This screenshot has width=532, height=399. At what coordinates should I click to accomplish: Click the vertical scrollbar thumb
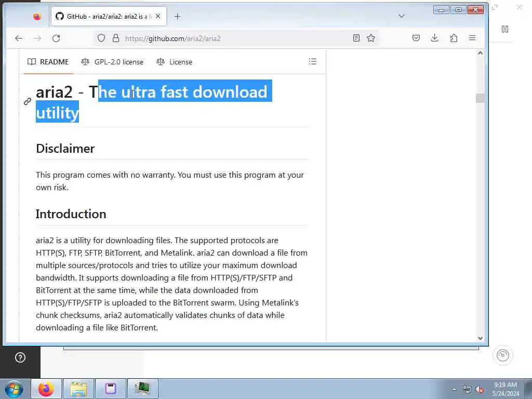coord(480,98)
